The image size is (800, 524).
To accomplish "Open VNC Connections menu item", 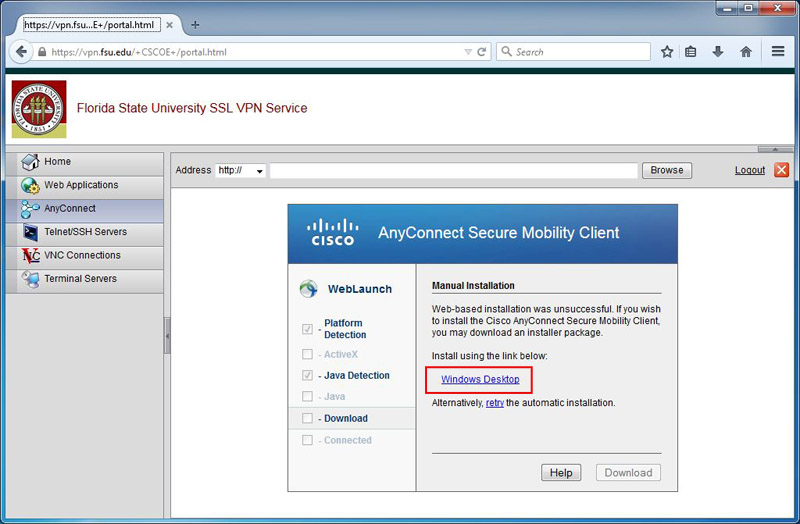I will click(x=85, y=256).
